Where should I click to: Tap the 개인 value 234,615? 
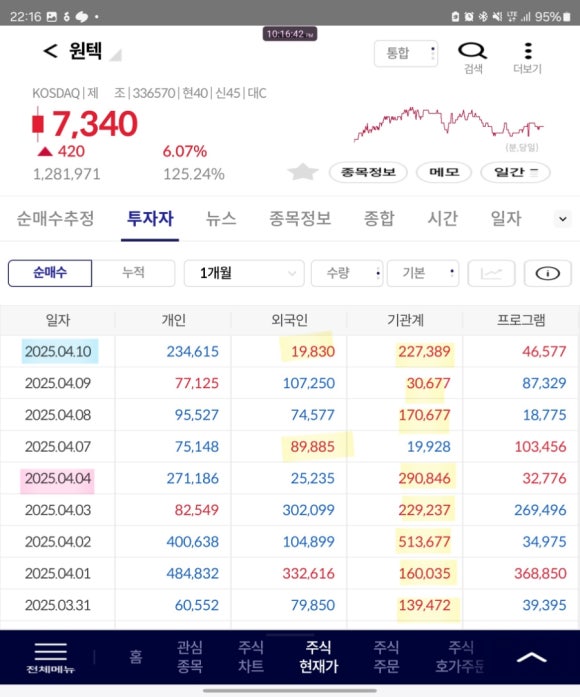pos(192,352)
